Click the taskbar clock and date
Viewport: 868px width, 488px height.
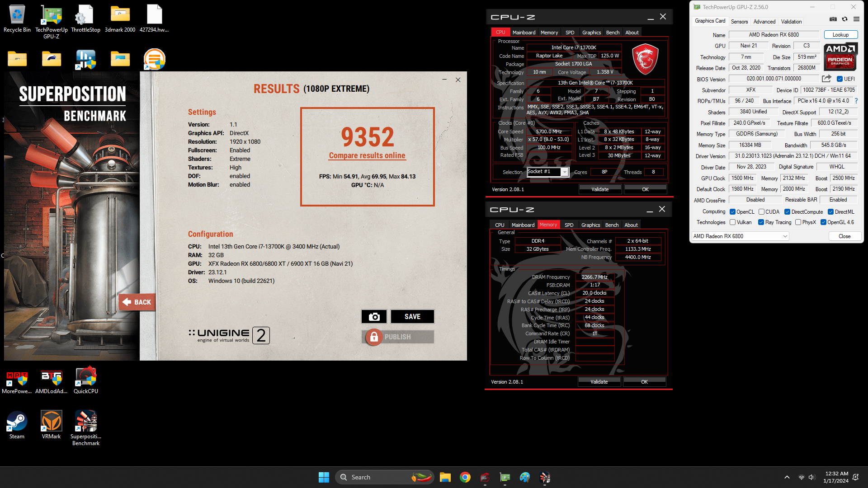(x=836, y=477)
